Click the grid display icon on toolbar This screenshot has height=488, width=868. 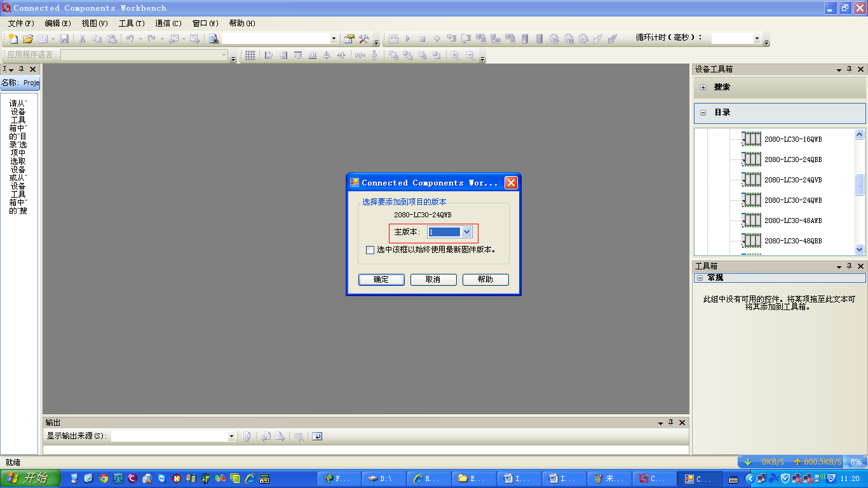coord(250,55)
